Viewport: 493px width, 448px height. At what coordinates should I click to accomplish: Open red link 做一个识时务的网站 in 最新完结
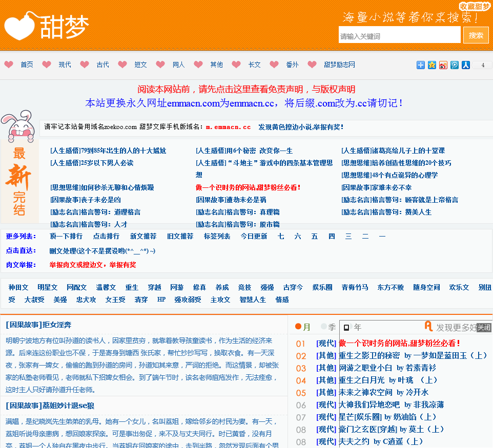248,187
